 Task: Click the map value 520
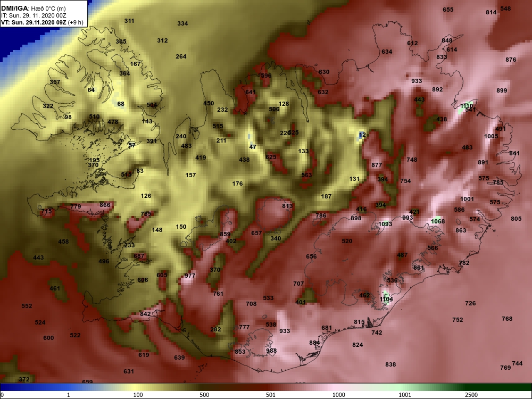click(347, 241)
